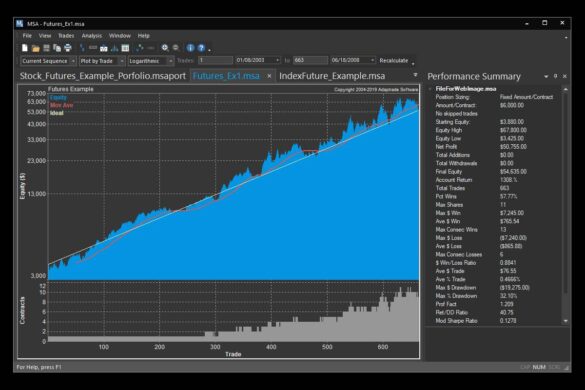585x390 pixels.
Task: Click the Performance Summary scroll up arrow
Action: coord(566,89)
